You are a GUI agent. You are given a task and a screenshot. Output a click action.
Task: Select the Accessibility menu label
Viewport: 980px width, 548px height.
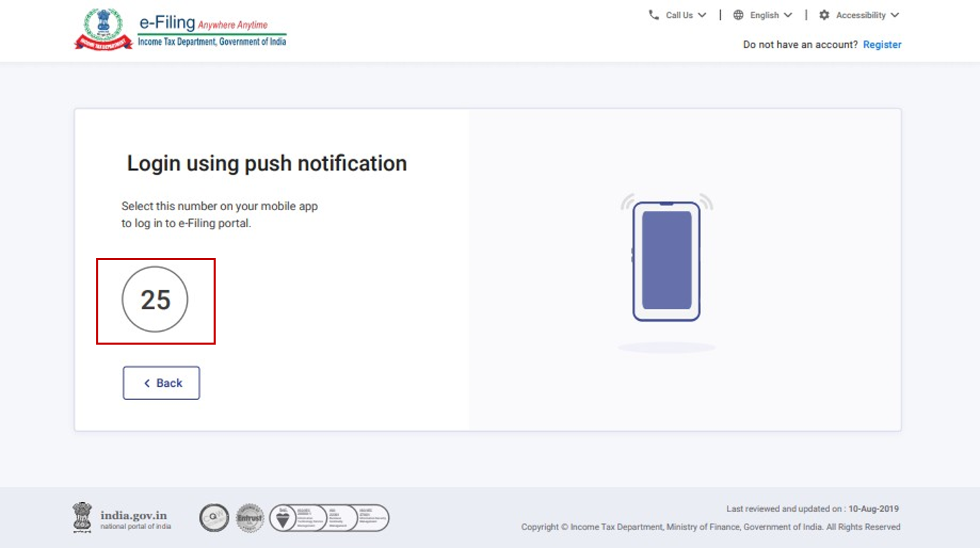(861, 15)
